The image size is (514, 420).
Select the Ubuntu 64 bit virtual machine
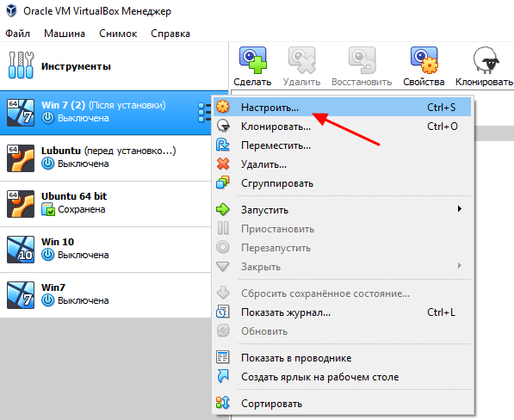coord(106,204)
